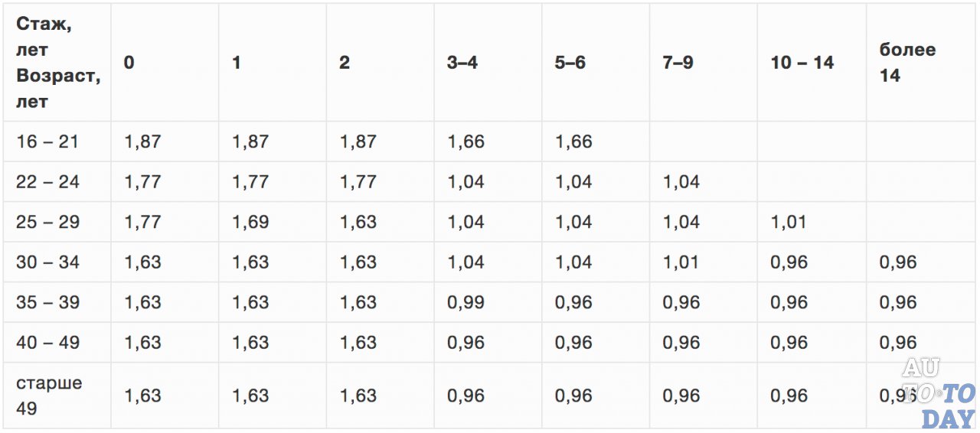Click 0,96 under более 14 in 30–34 row

click(898, 262)
